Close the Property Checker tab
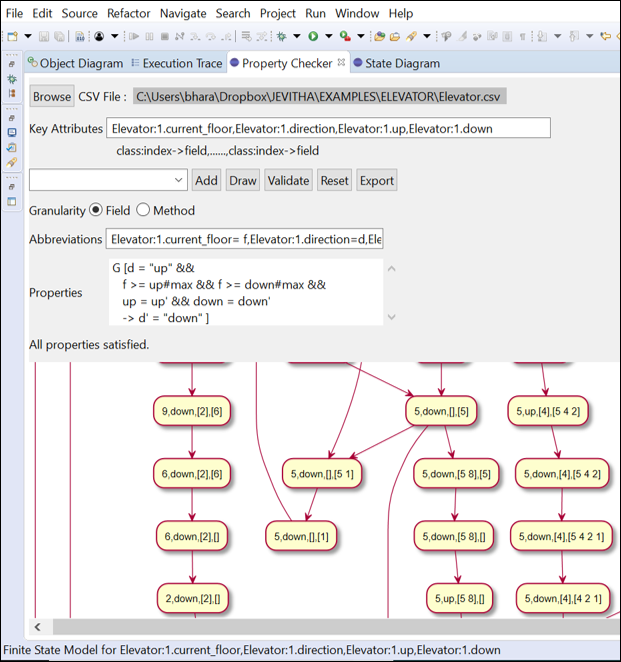This screenshot has width=621, height=662. 340,63
